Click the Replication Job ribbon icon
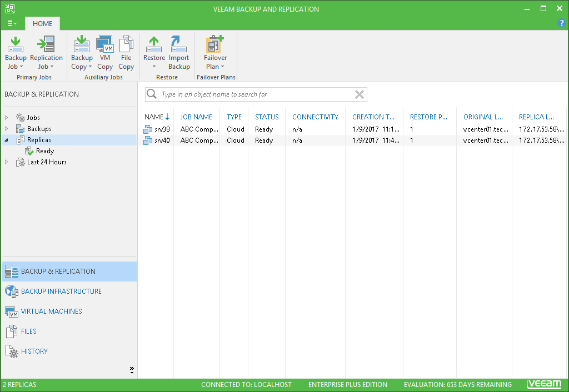 [46, 44]
